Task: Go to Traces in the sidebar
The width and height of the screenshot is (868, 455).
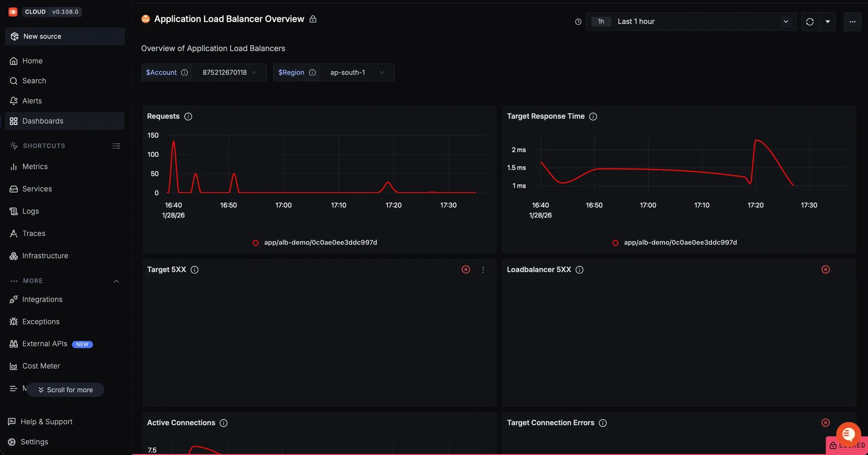Action: click(x=33, y=234)
